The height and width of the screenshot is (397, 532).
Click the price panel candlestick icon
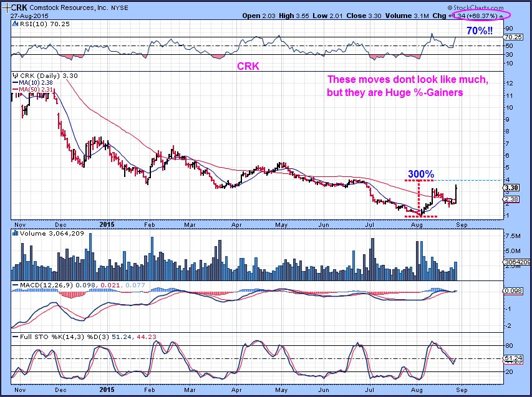pyautogui.click(x=15, y=75)
